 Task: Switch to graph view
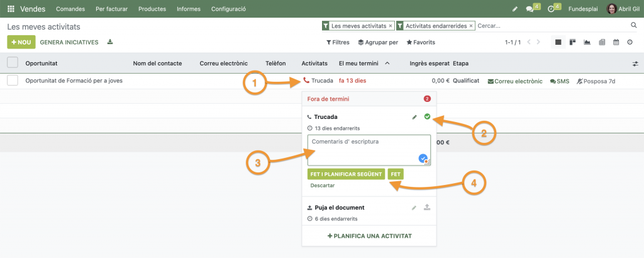(x=587, y=42)
